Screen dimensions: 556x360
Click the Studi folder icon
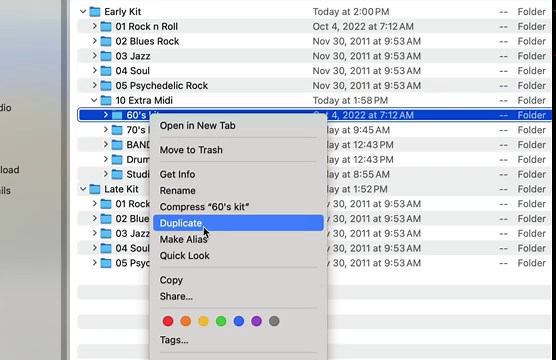(x=117, y=175)
